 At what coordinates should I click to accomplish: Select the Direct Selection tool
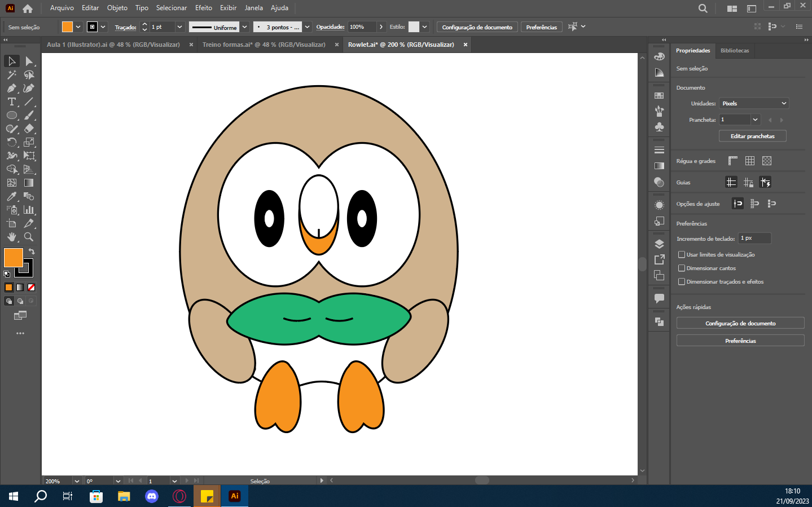pos(29,61)
